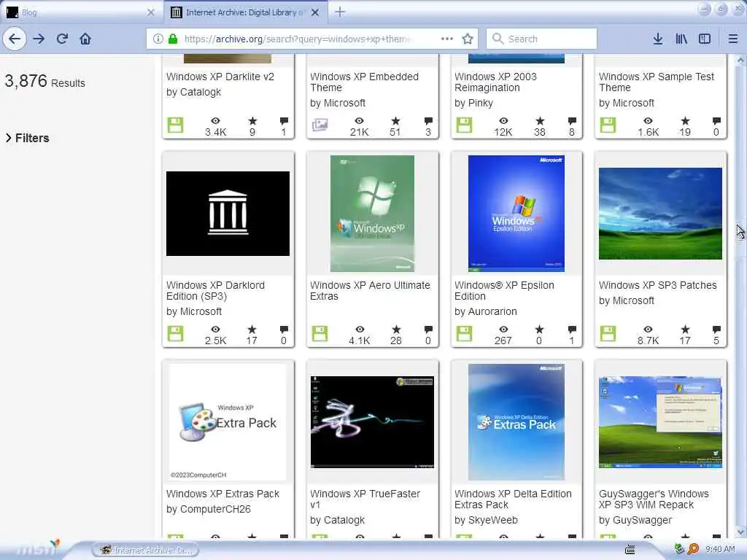747x560 pixels.
Task: Open Windows® XP Epsilon Edition title
Action: [x=504, y=290]
